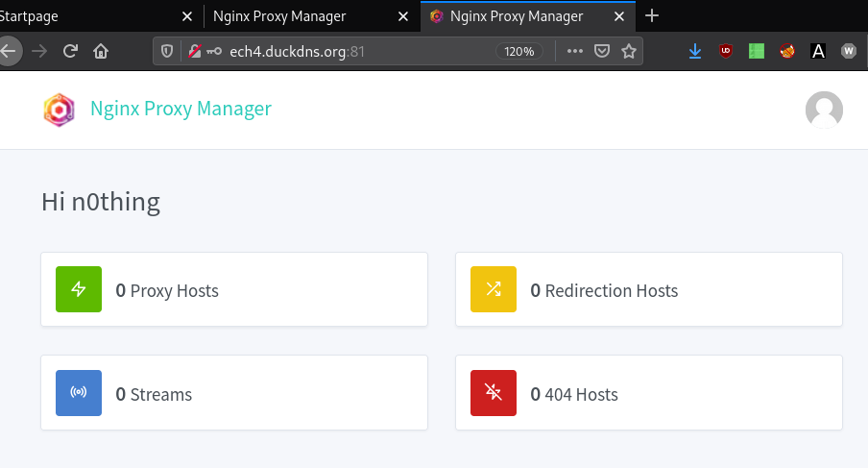This screenshot has height=468, width=868.
Task: Open a new tab with the plus
Action: tap(652, 16)
